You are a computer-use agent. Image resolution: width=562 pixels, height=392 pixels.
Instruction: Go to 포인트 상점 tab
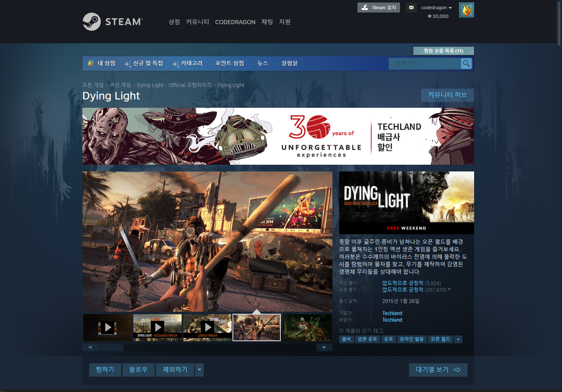tap(230, 63)
